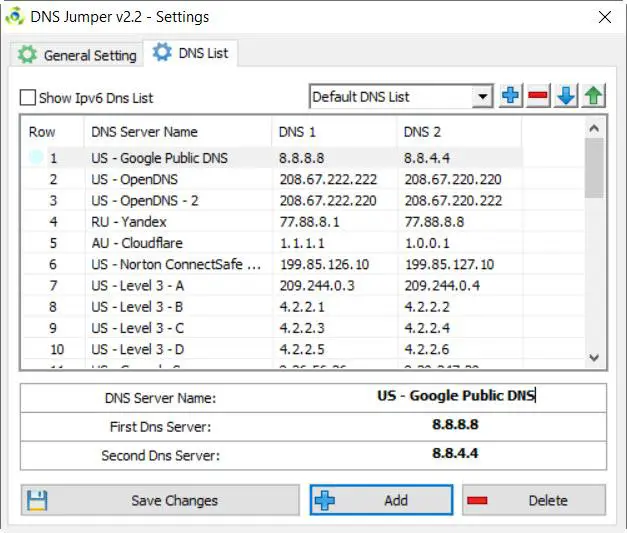Image resolution: width=627 pixels, height=533 pixels.
Task: Enable Show Ipv6 Dns List checkbox
Action: [x=28, y=98]
